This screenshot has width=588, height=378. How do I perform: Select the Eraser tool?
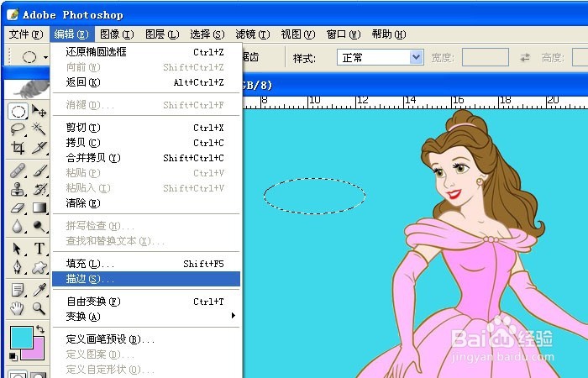18,207
